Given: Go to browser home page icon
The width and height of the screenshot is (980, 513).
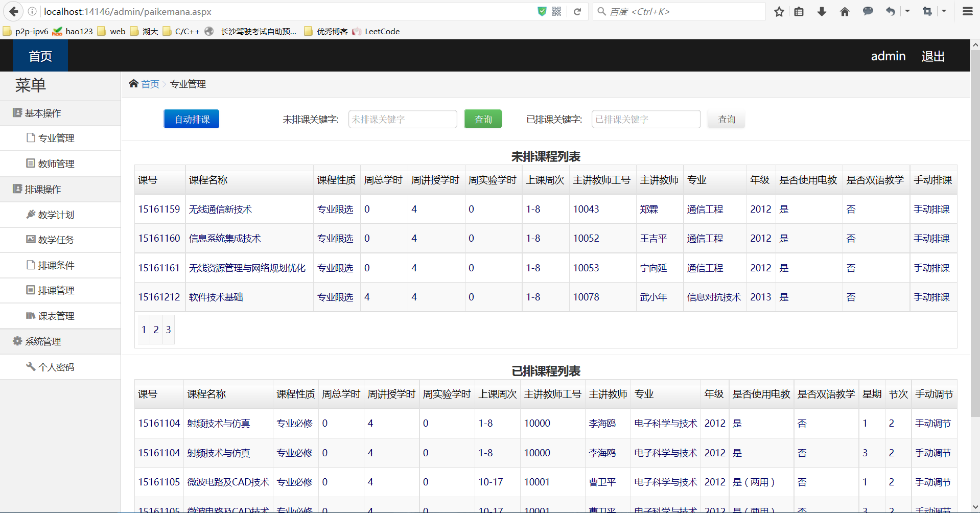Looking at the screenshot, I should click(845, 11).
